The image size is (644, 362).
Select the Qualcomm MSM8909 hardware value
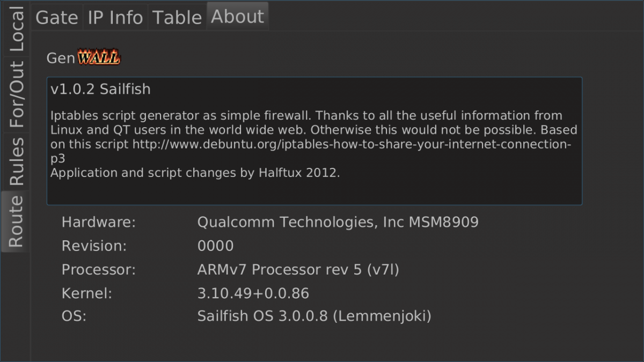tap(338, 222)
